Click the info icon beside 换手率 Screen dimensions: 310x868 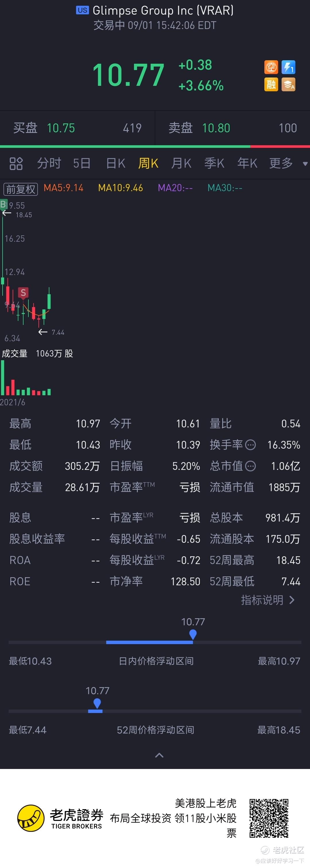(x=250, y=445)
